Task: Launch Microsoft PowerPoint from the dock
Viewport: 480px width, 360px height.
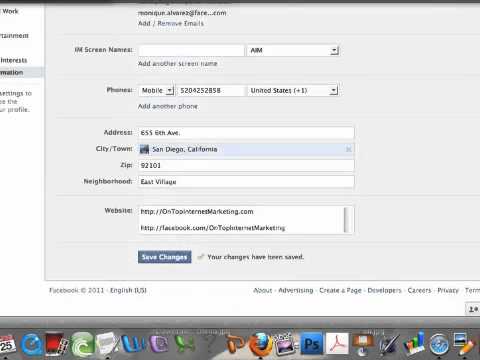Action: tap(235, 344)
